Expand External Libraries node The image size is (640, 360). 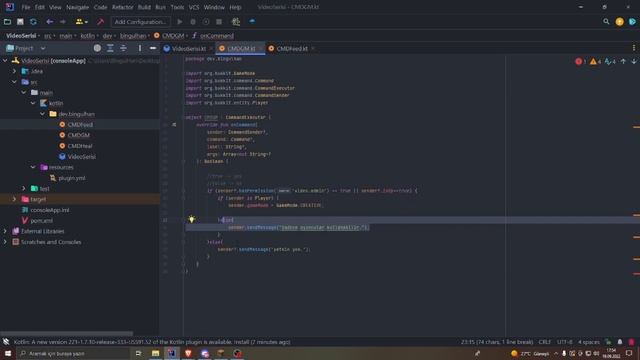5,231
